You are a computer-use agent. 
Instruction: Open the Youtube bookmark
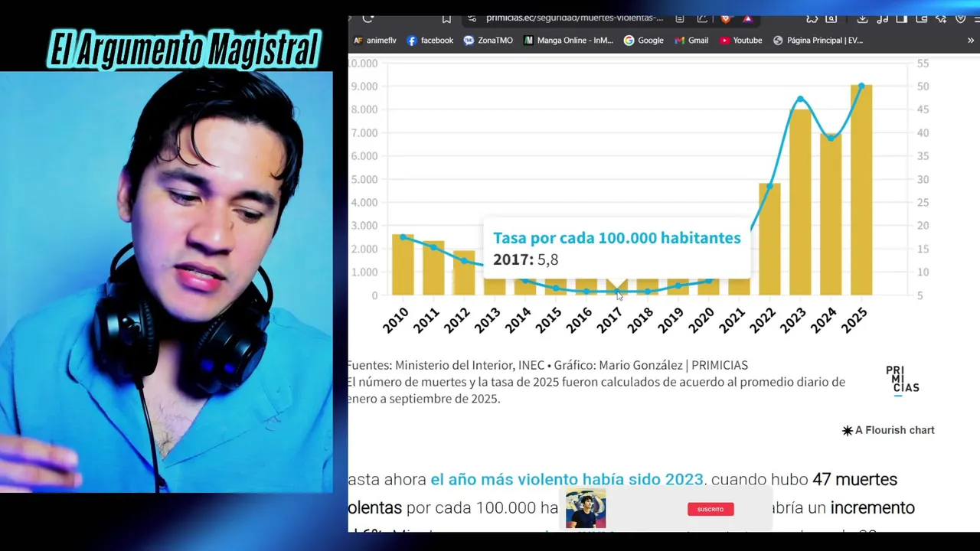click(x=740, y=41)
